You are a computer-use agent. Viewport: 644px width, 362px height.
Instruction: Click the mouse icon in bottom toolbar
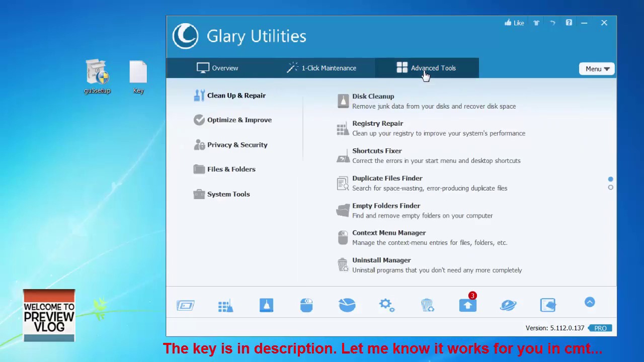(x=306, y=305)
